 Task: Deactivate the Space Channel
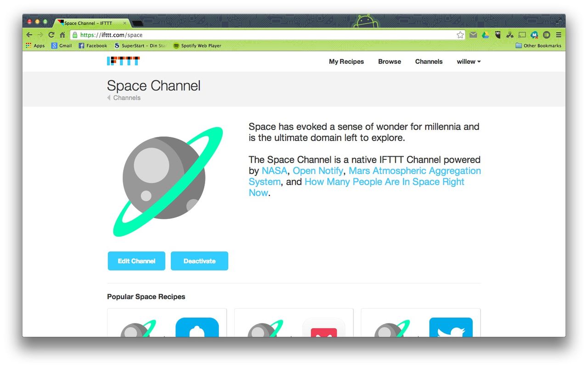click(x=199, y=261)
